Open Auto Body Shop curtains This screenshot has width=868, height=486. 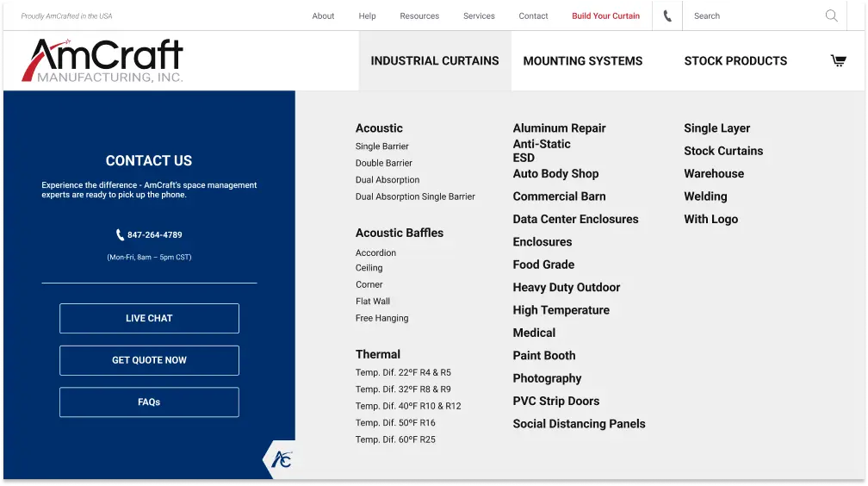(555, 173)
